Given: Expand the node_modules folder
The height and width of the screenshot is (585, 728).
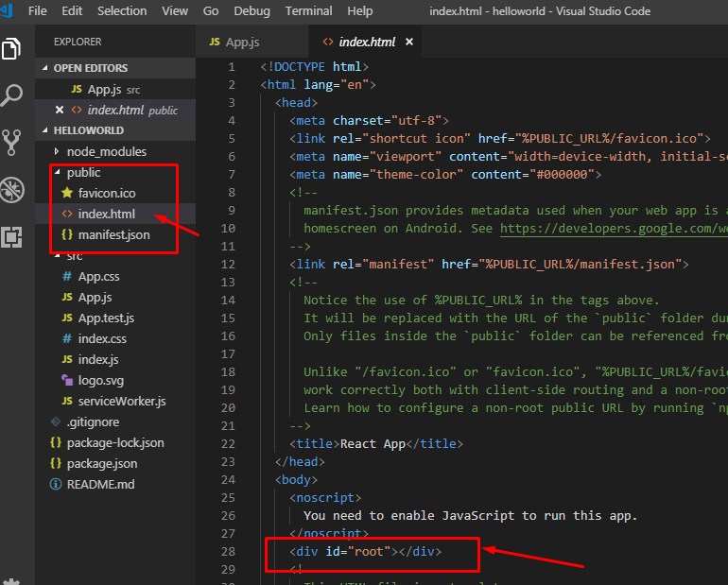Looking at the screenshot, I should point(106,151).
